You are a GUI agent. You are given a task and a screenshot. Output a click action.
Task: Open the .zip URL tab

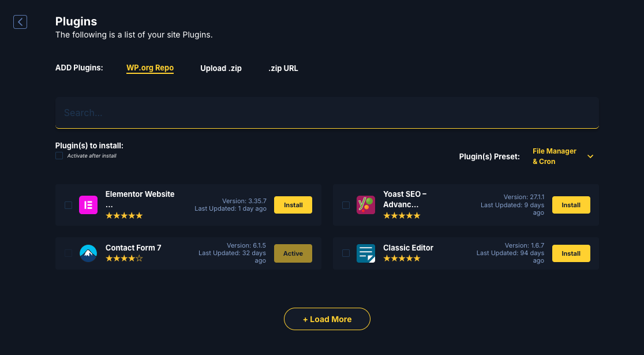(x=283, y=68)
